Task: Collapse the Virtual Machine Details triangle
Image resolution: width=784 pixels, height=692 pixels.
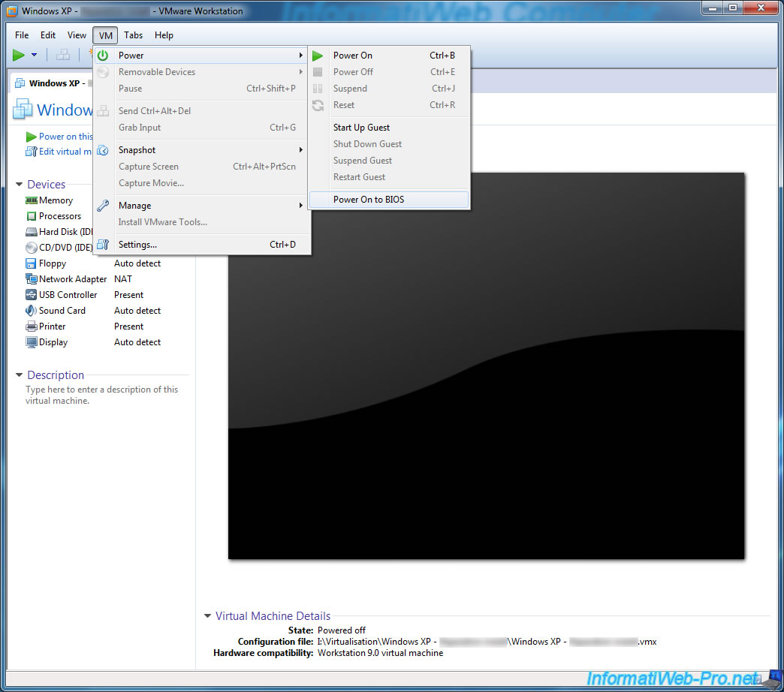Action: [x=207, y=615]
